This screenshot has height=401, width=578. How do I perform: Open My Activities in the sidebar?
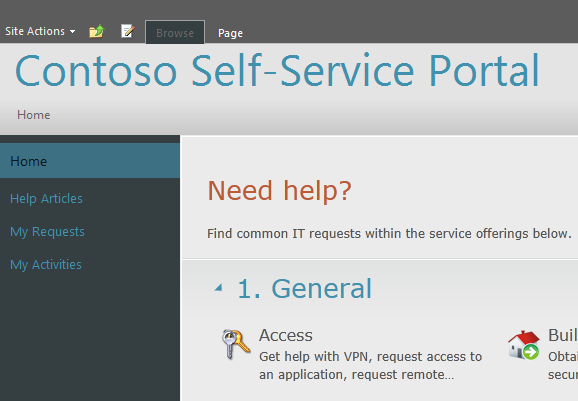(46, 265)
